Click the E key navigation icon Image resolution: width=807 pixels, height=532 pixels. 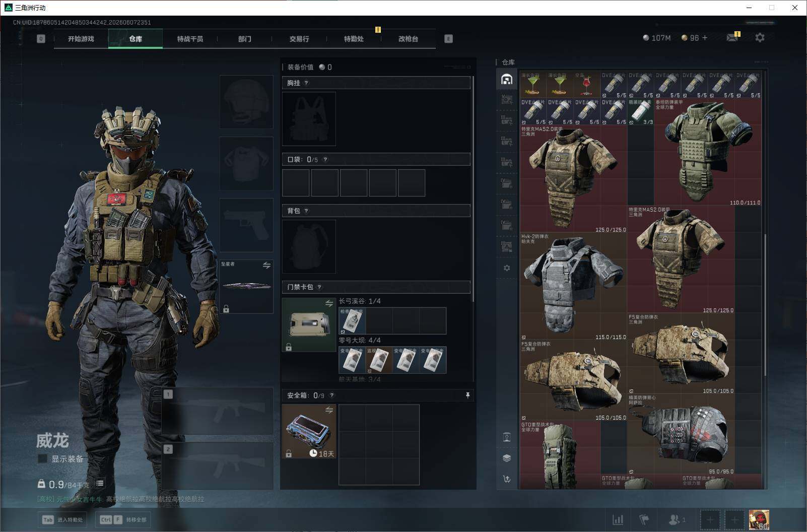coord(448,39)
